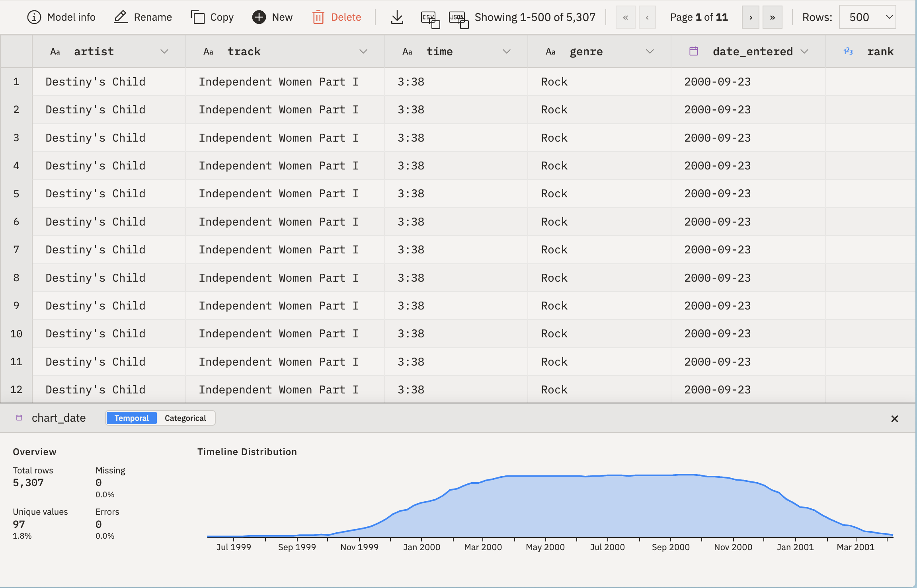Click the Model info icon
This screenshot has height=588, width=917.
(34, 17)
